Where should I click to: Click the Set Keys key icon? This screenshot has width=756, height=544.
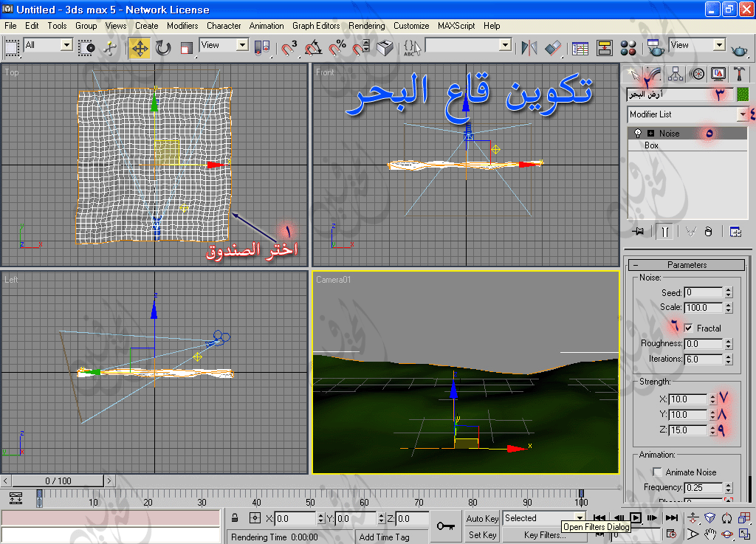[445, 526]
